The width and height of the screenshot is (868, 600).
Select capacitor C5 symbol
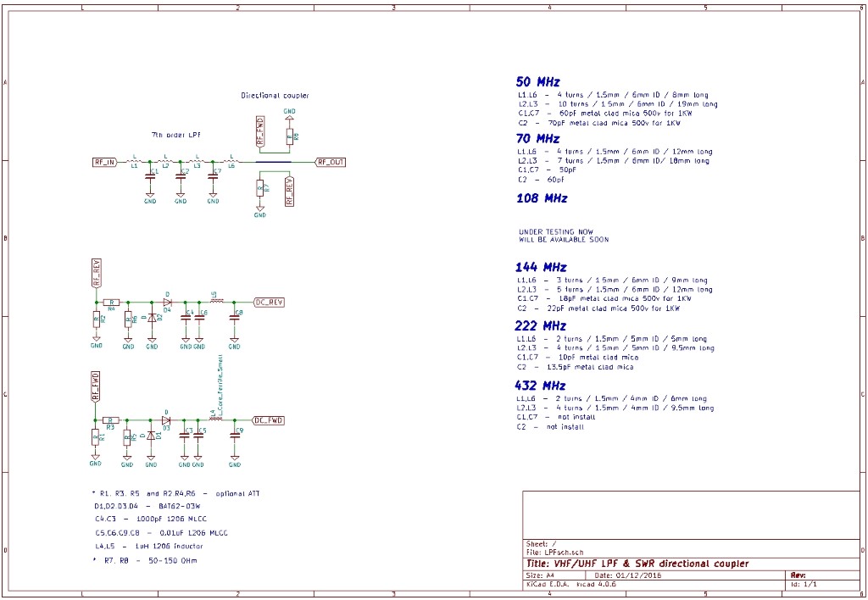pyautogui.click(x=198, y=436)
